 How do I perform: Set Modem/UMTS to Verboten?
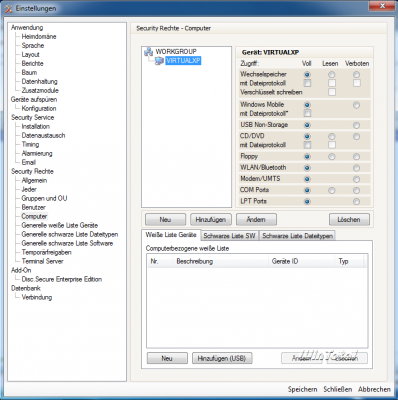click(x=357, y=179)
